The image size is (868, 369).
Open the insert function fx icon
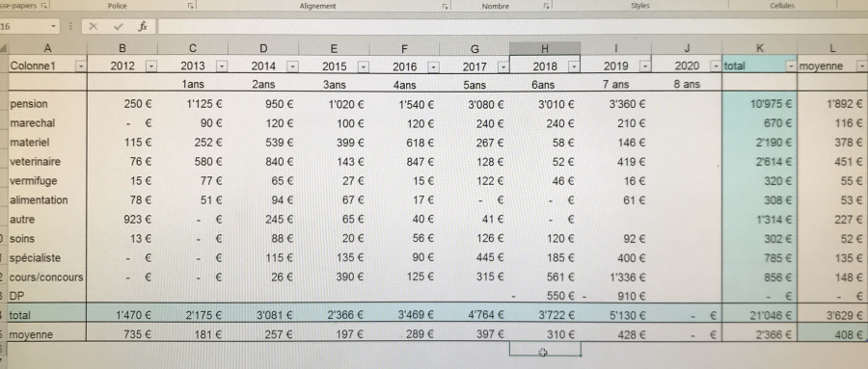point(143,26)
